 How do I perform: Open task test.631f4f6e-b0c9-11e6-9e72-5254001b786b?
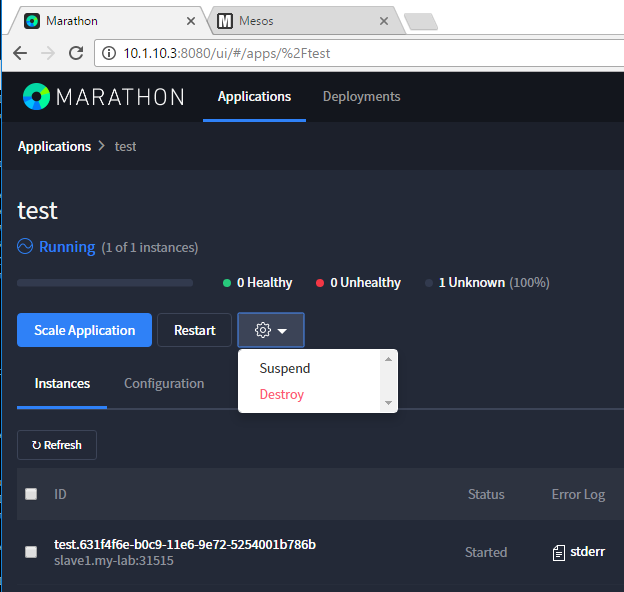pos(185,544)
